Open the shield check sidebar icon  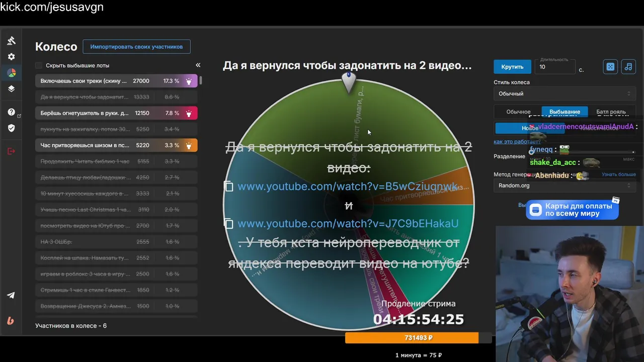(11, 128)
